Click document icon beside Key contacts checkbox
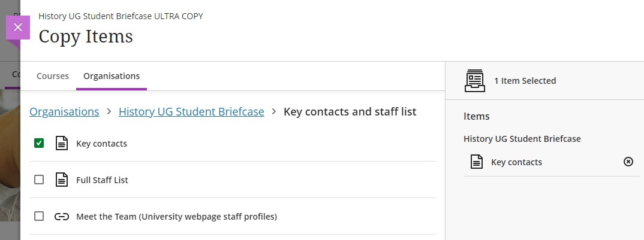This screenshot has width=644, height=240. click(x=62, y=144)
